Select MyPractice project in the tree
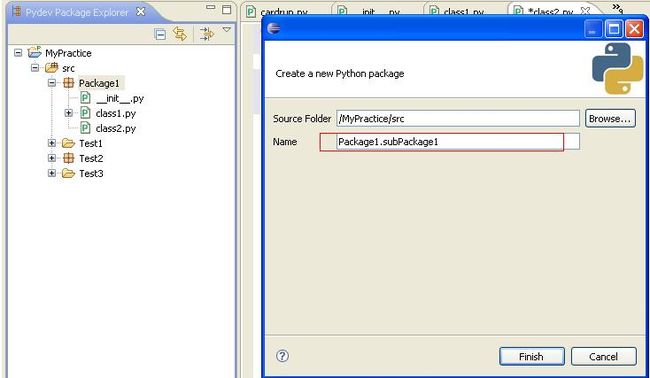 coord(68,53)
